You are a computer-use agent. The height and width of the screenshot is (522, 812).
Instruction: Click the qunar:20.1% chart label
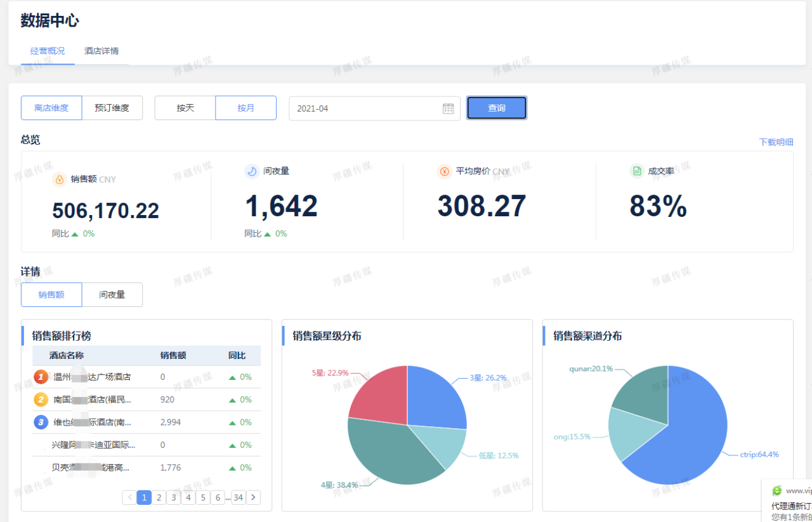(x=591, y=369)
